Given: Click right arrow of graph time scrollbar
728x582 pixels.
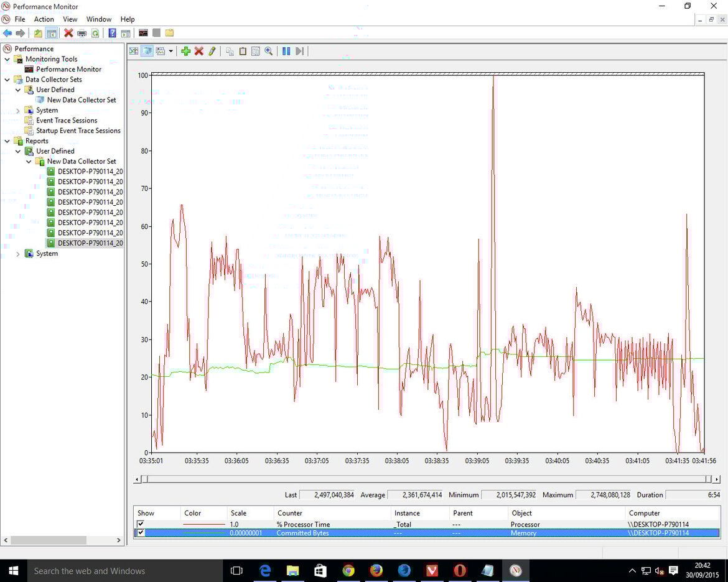Looking at the screenshot, I should (x=717, y=479).
